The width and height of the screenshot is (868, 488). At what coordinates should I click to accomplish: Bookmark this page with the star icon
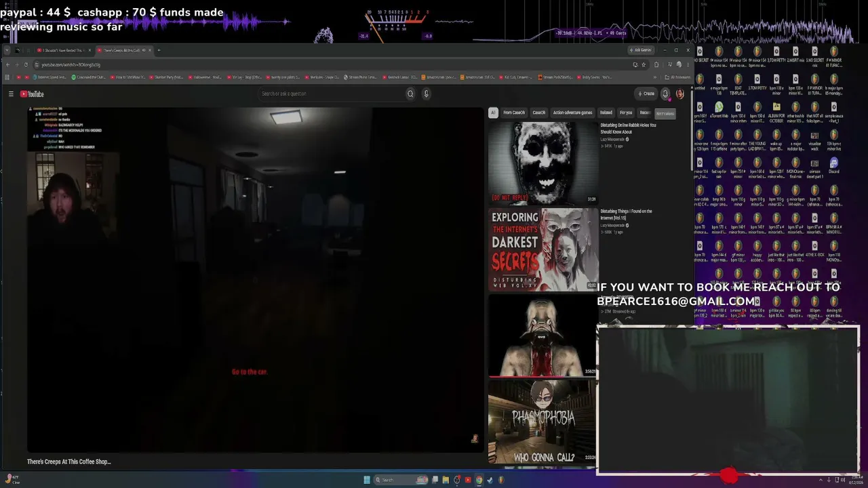[644, 64]
